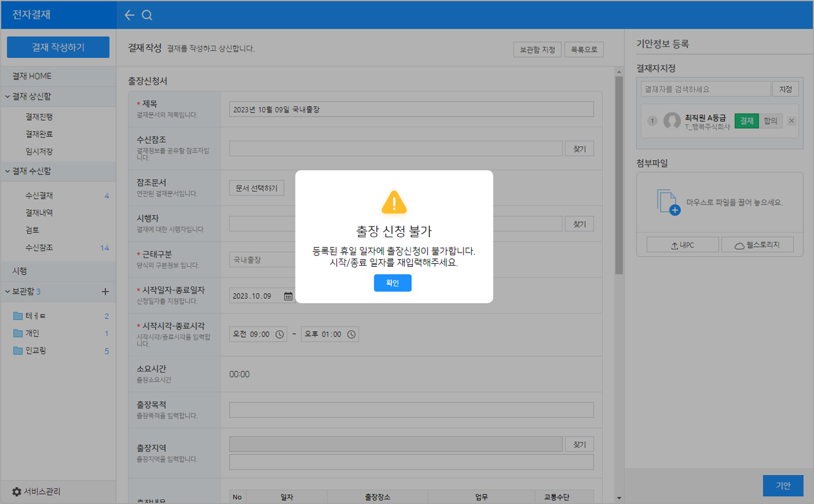Open 수신결재 in the sidebar

pos(39,195)
